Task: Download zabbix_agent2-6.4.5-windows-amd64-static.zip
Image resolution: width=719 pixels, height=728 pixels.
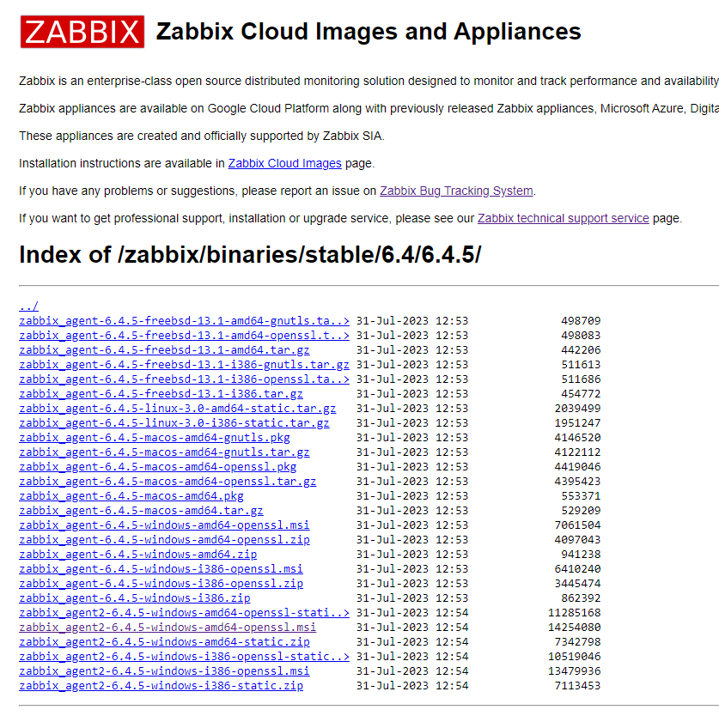Action: point(158,641)
